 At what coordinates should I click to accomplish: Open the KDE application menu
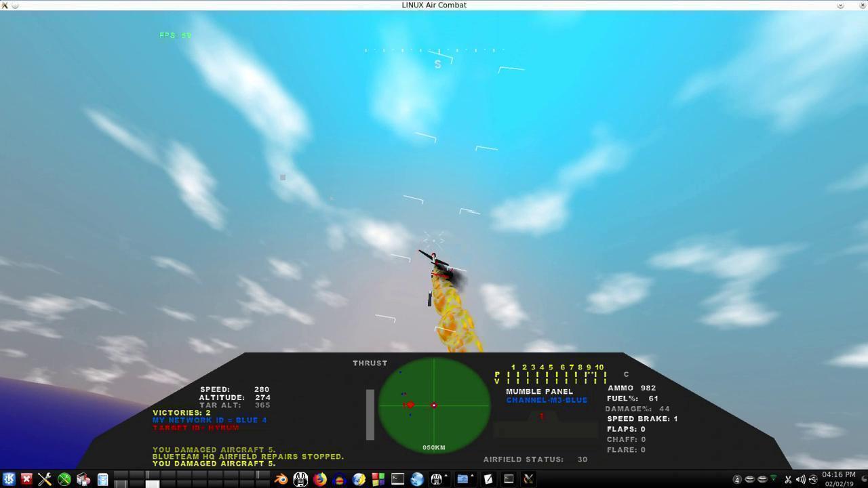[x=9, y=480]
